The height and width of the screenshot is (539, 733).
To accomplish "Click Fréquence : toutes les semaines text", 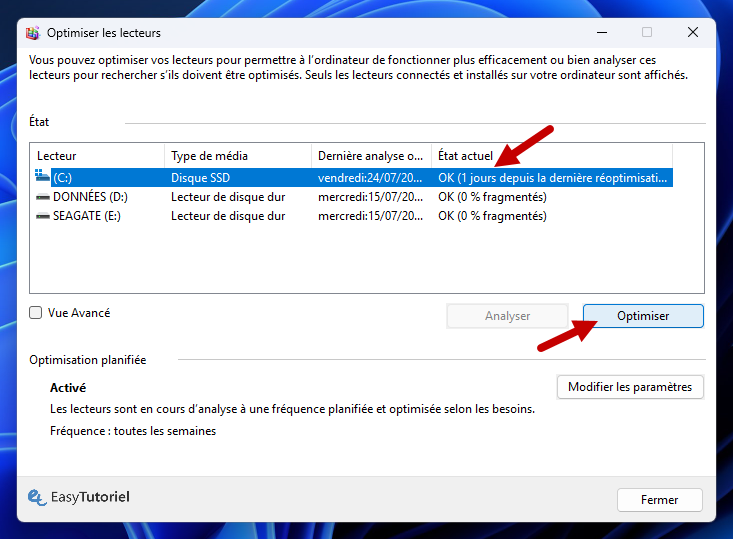I will 133,431.
